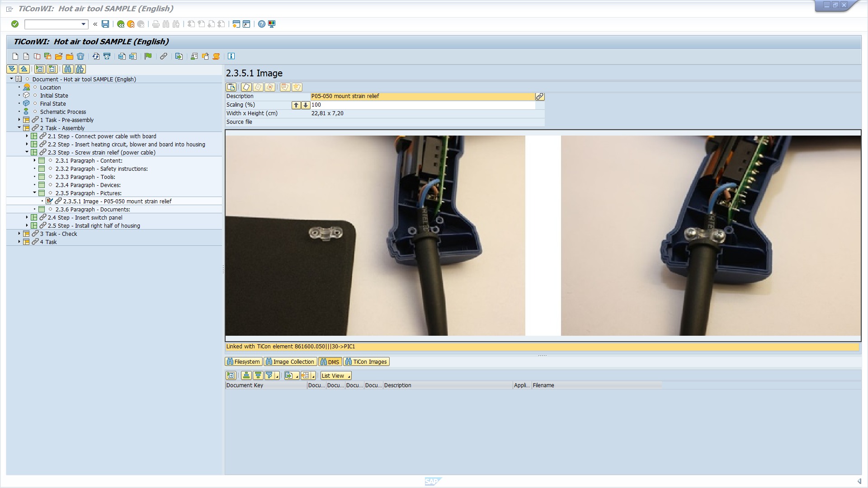The width and height of the screenshot is (868, 488).
Task: Click the green Back icon
Action: click(121, 24)
